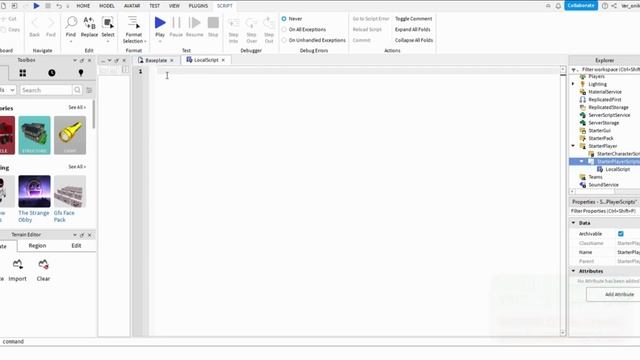Image resolution: width=640 pixels, height=360 pixels.
Task: Open the Toolbox filter options icon
Action: (x=89, y=90)
